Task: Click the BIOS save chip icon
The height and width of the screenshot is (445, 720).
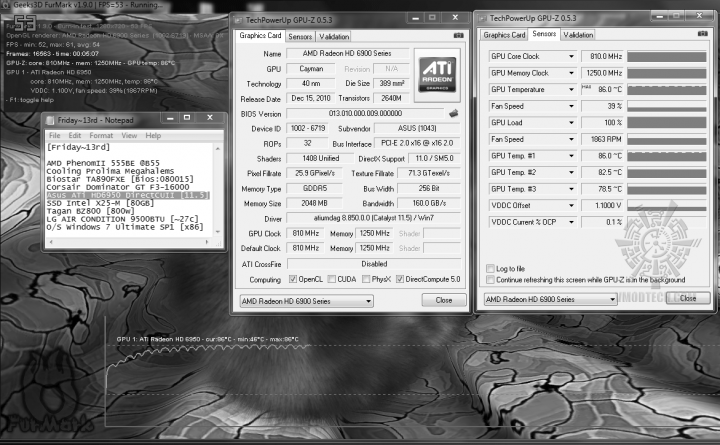Action: (x=454, y=113)
